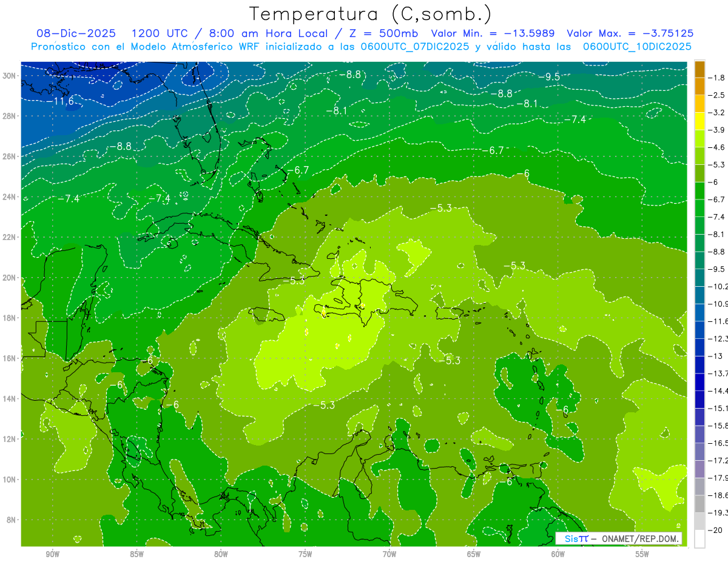Image resolution: width=728 pixels, height=562 pixels.
Task: Click the "Valor Max. = -3.75125" text
Action: coord(630,33)
